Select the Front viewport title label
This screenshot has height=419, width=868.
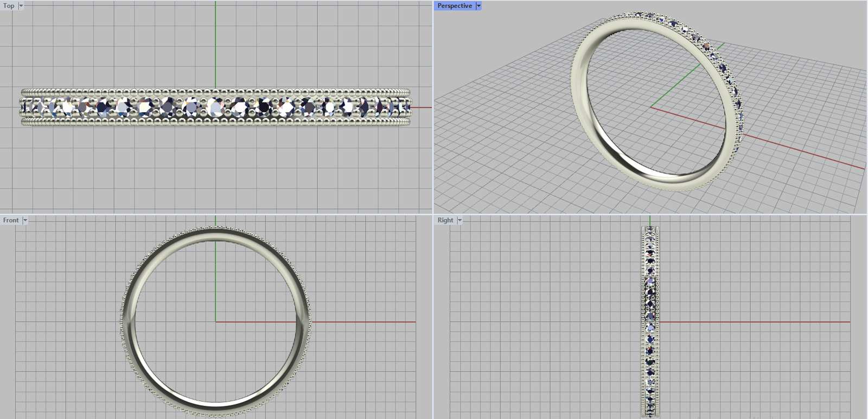point(10,220)
